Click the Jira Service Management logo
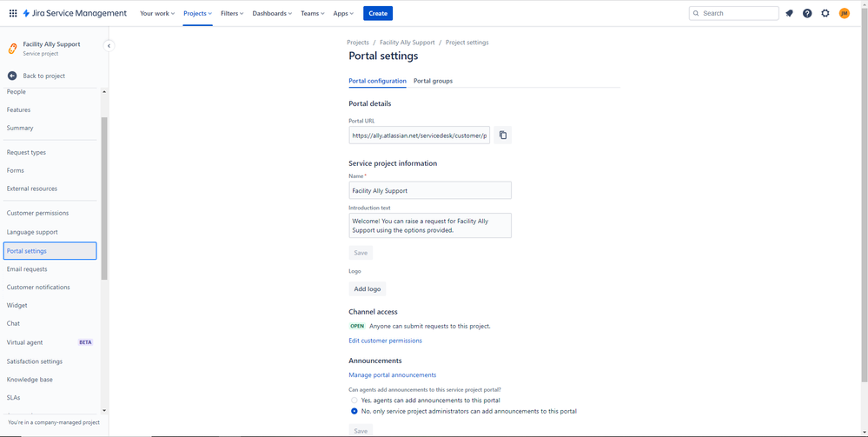The image size is (868, 437). click(x=75, y=13)
